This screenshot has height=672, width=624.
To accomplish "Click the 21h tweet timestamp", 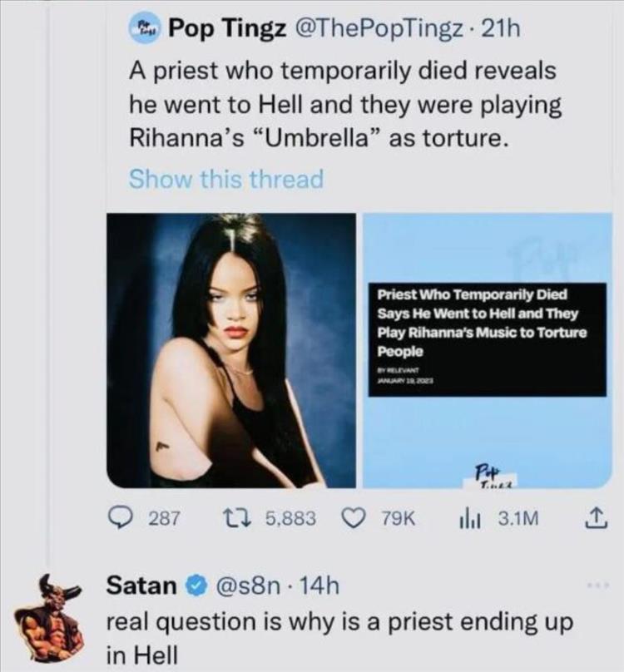I will [x=501, y=29].
